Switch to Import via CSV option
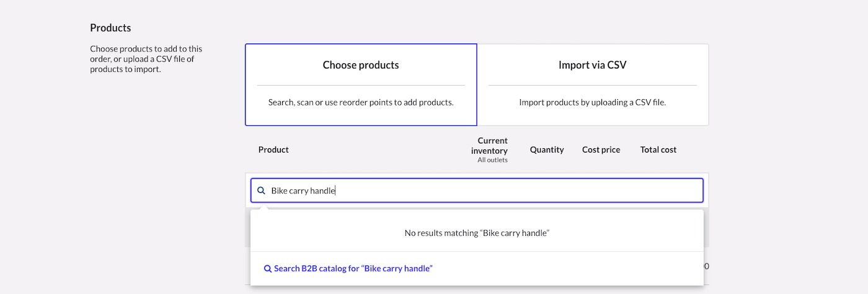Screen dimensions: 868x294 coord(593,84)
